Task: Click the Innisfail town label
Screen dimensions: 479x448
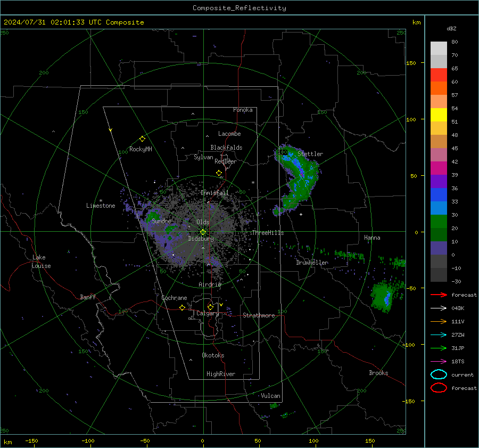Action: [x=214, y=193]
